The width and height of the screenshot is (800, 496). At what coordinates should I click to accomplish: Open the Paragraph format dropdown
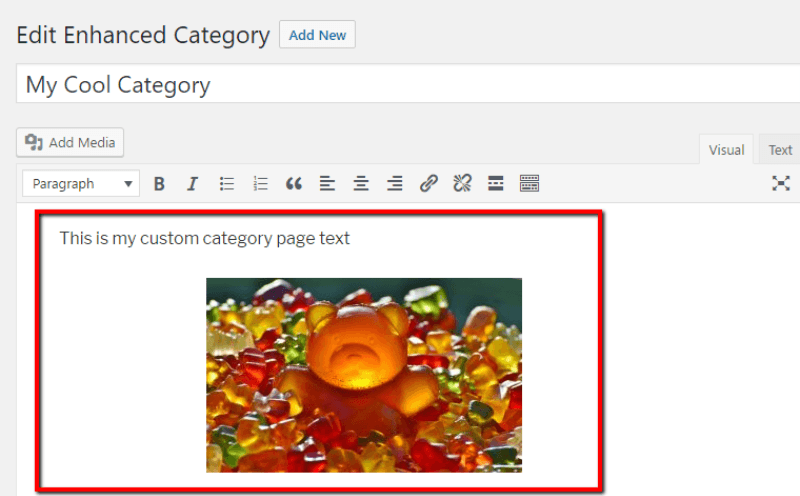pyautogui.click(x=81, y=184)
